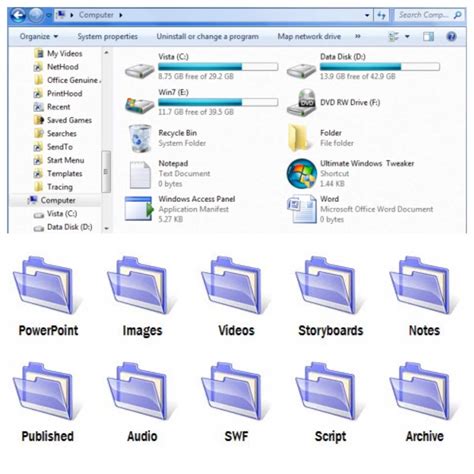Select the PowerPoint folder icon

click(x=46, y=285)
